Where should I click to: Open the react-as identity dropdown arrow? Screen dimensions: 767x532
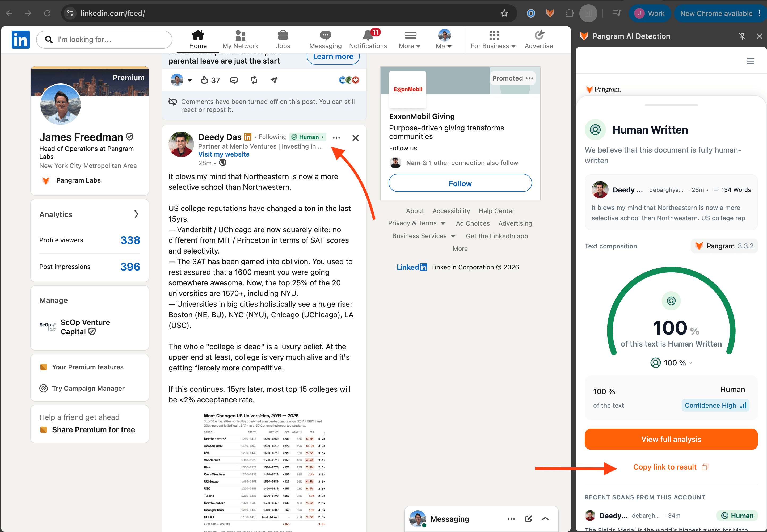tap(190, 80)
